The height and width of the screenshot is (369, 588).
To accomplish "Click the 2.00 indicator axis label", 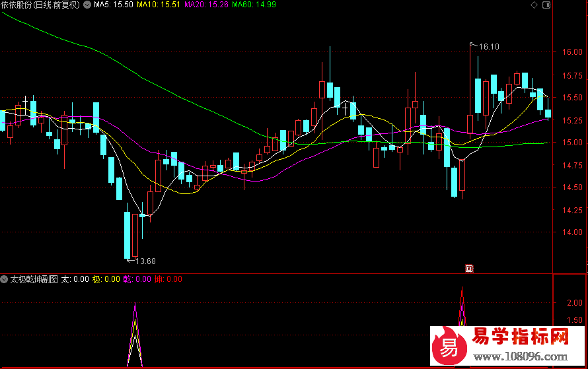I will click(575, 303).
